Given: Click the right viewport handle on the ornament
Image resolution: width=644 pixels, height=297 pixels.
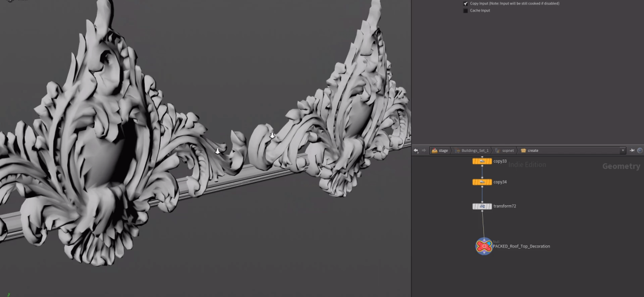Looking at the screenshot, I should point(272,135).
